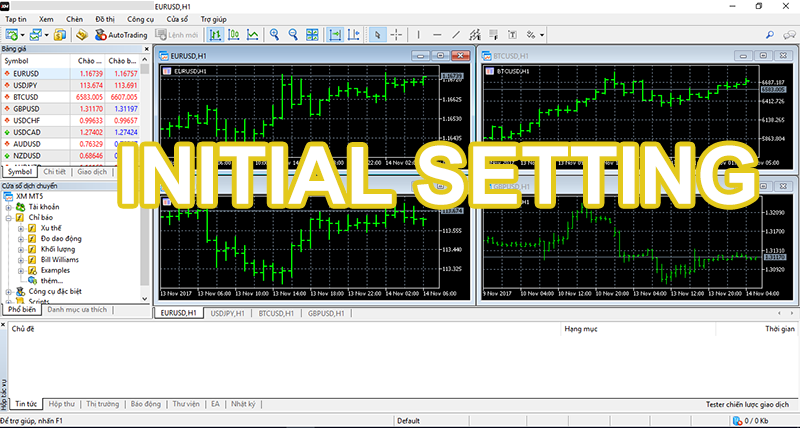Viewport: 800px width, 428px height.
Task: Expand the Xu thế indicator folder
Action: point(20,228)
